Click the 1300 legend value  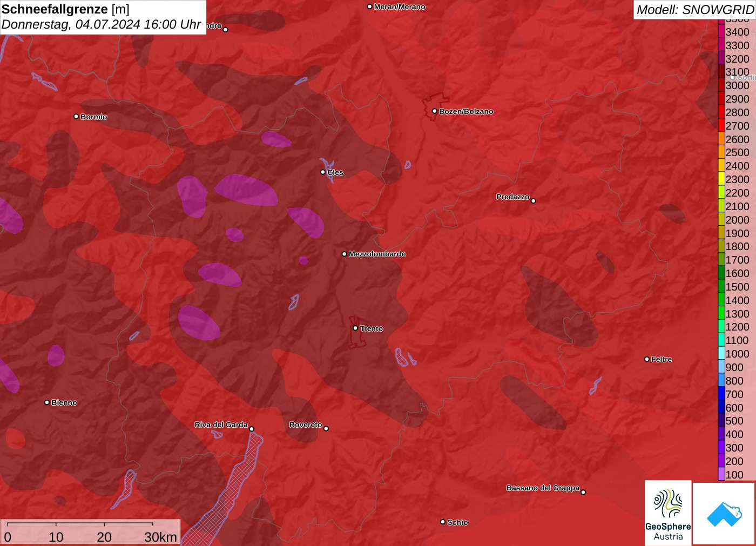click(x=738, y=314)
